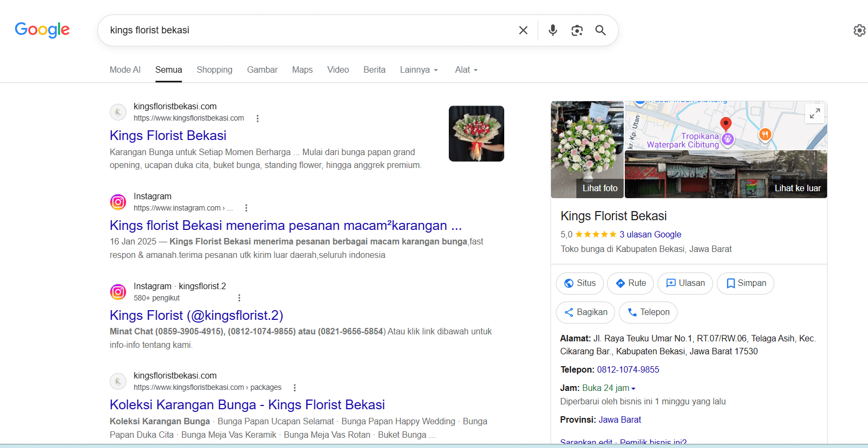Screen dimensions: 868x448
Task: Click address text Jl. Raya Teuku Umar
Action: coord(688,345)
